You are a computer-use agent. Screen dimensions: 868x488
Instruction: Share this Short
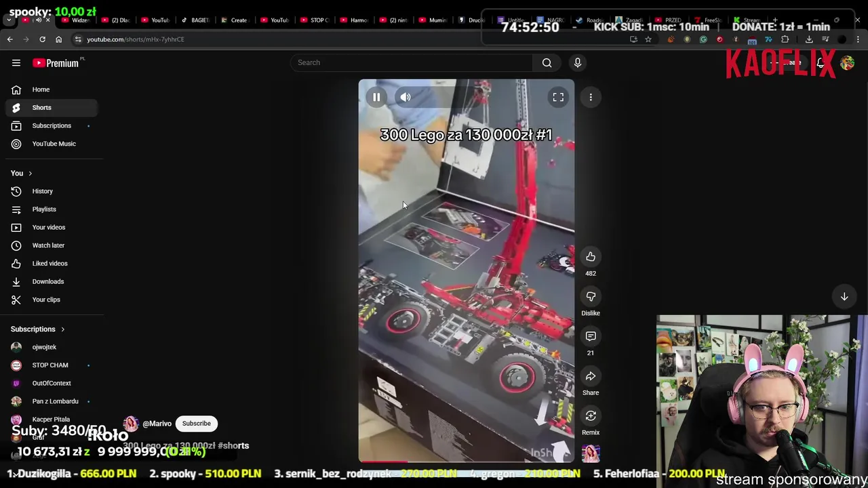[x=591, y=376]
